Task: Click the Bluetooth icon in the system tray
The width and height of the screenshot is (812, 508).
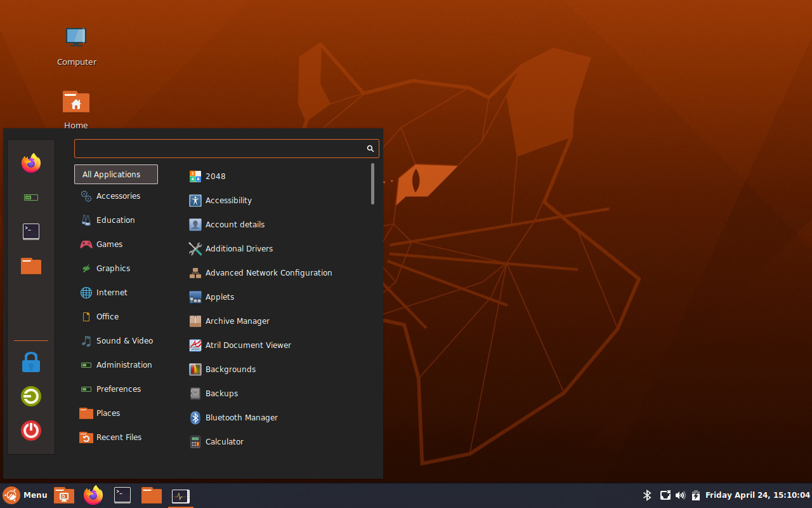Action: tap(647, 495)
